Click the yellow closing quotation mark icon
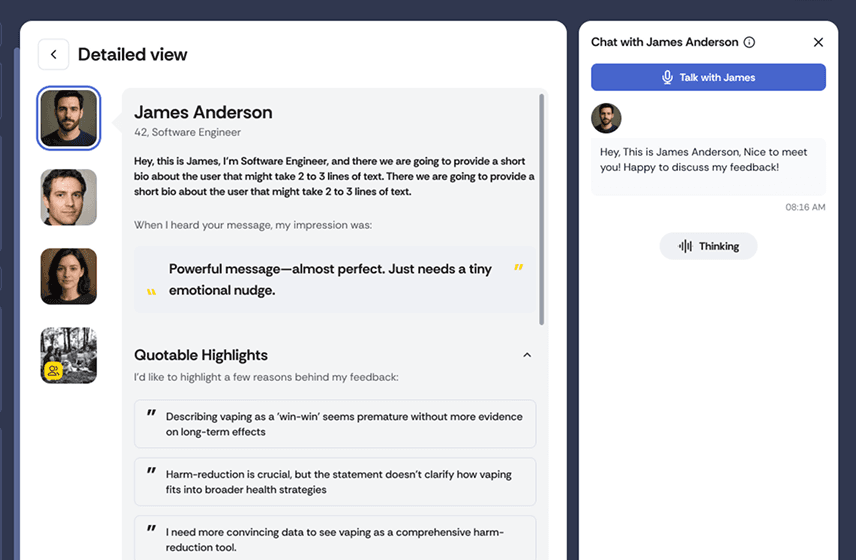Viewport: 856px width, 560px height. (518, 268)
